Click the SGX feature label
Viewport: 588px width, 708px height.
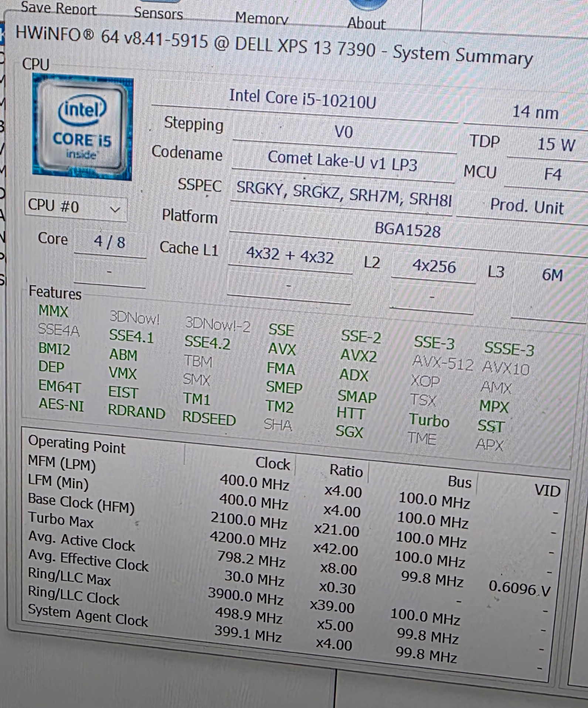coord(349,432)
